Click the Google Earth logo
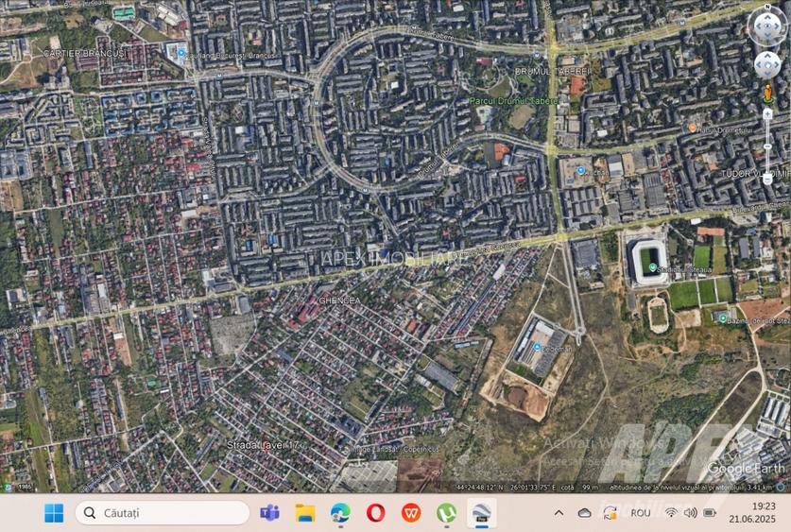 tap(746, 468)
